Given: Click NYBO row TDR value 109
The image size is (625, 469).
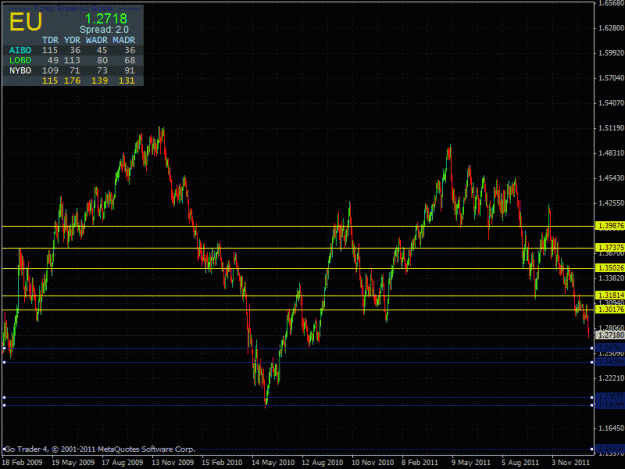Looking at the screenshot, I should click(50, 71).
